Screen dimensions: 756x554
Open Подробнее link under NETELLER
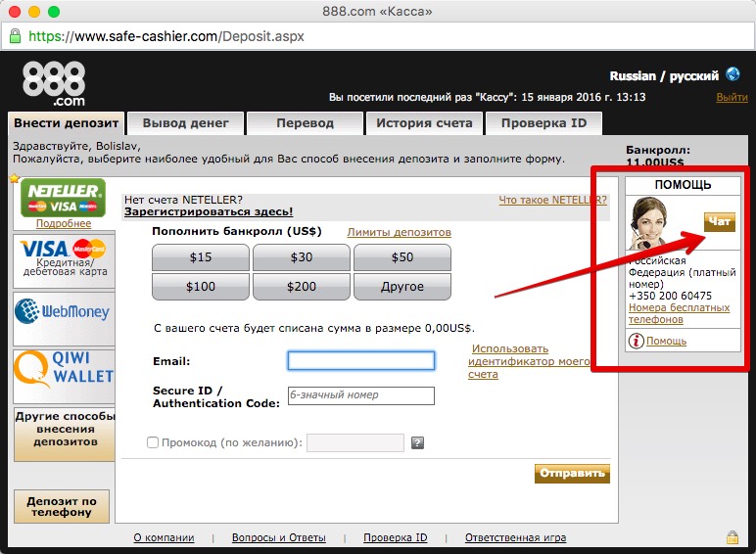pos(64,223)
